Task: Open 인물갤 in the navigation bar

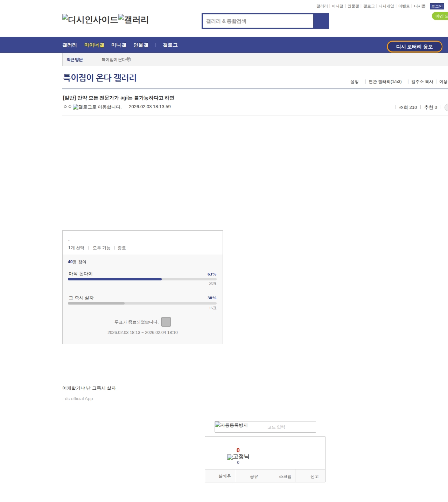Action: point(141,45)
